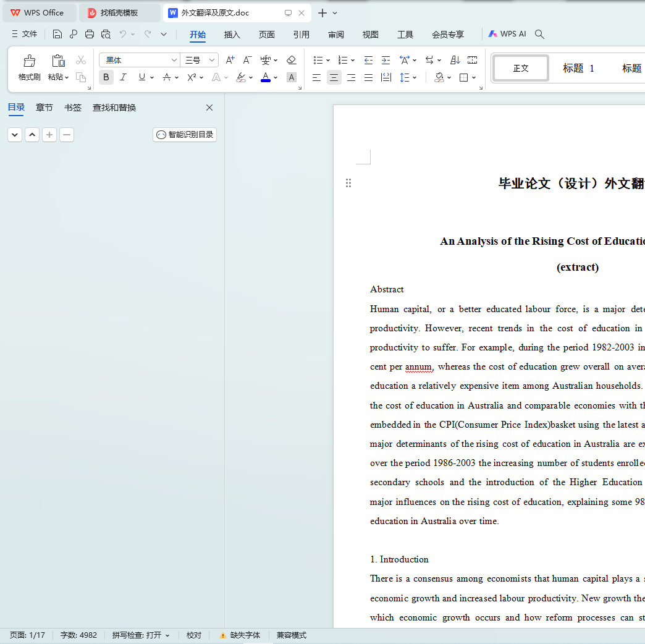The height and width of the screenshot is (644, 645).
Task: Click the Paste (粘贴) clipboard icon
Action: pyautogui.click(x=58, y=61)
